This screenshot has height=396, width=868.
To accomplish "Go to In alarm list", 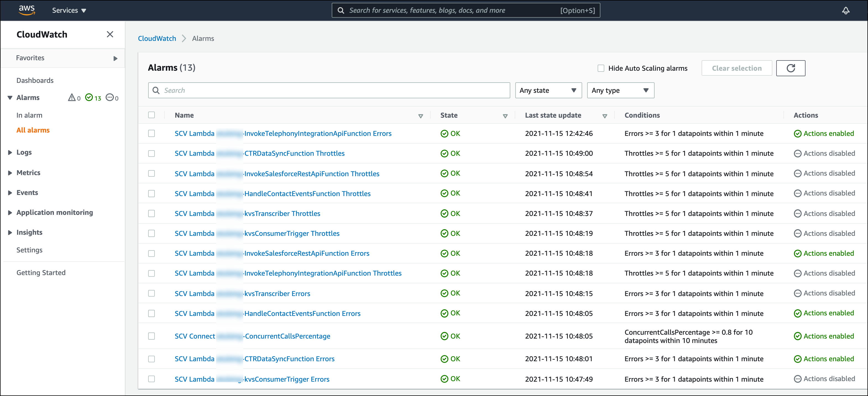I will [29, 115].
